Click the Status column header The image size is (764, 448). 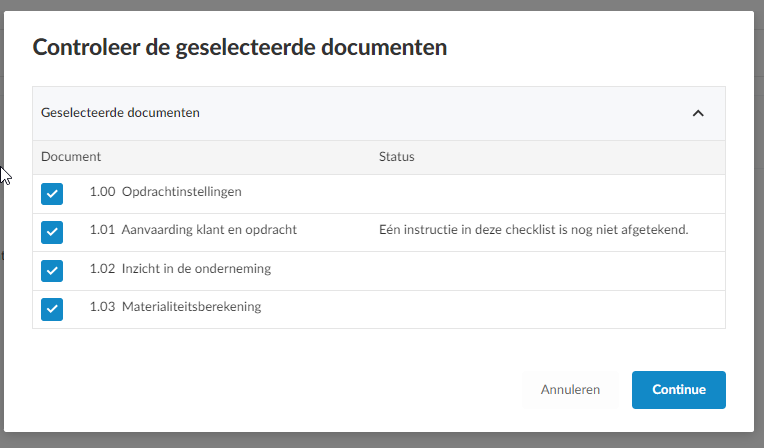tap(397, 156)
